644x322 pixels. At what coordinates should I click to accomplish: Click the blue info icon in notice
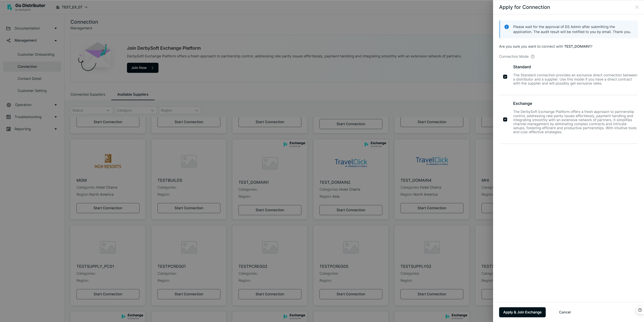pos(506,27)
